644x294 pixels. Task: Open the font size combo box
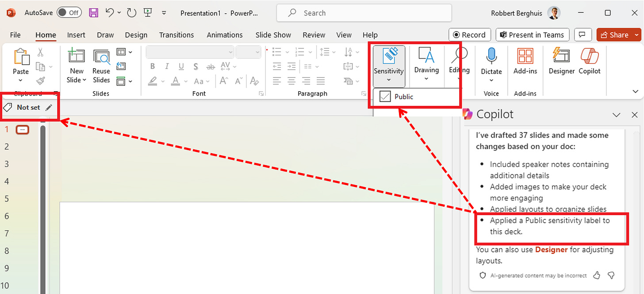(249, 52)
